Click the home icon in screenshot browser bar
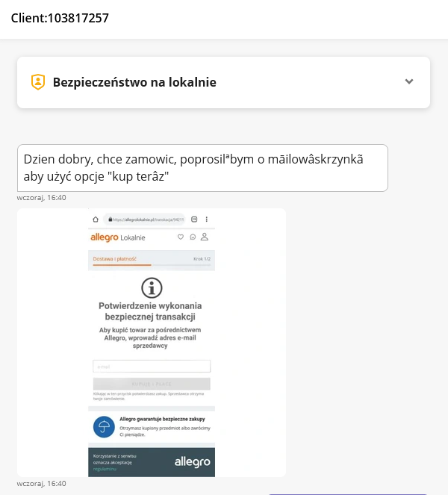The image size is (448, 495). point(96,220)
